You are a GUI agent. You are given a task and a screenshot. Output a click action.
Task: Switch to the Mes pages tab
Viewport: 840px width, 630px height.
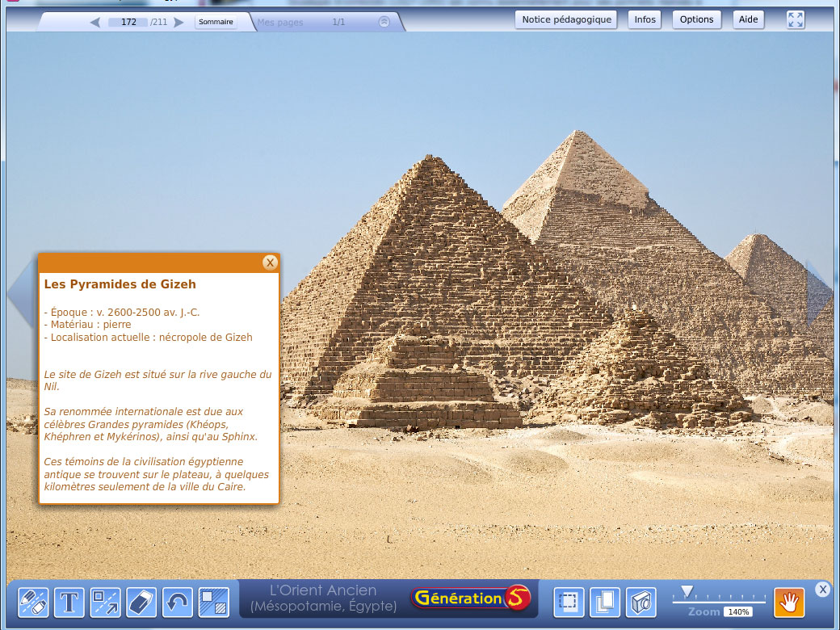click(x=281, y=22)
